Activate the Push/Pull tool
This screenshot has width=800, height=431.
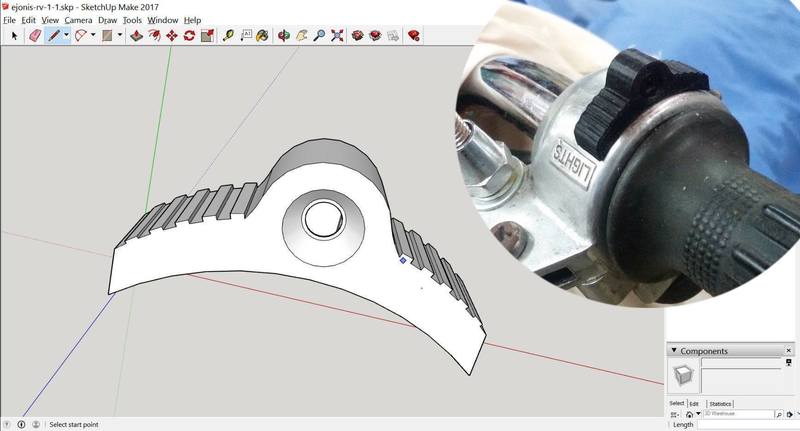coord(136,35)
